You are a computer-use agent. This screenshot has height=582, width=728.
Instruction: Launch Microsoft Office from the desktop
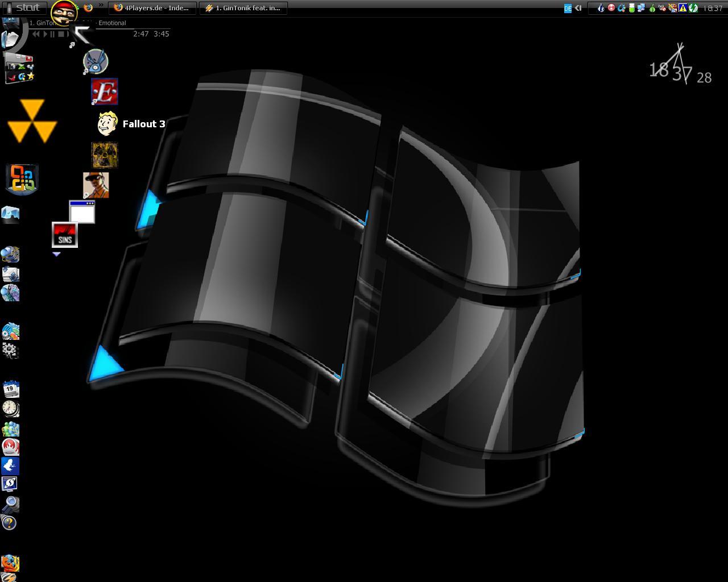(x=22, y=179)
